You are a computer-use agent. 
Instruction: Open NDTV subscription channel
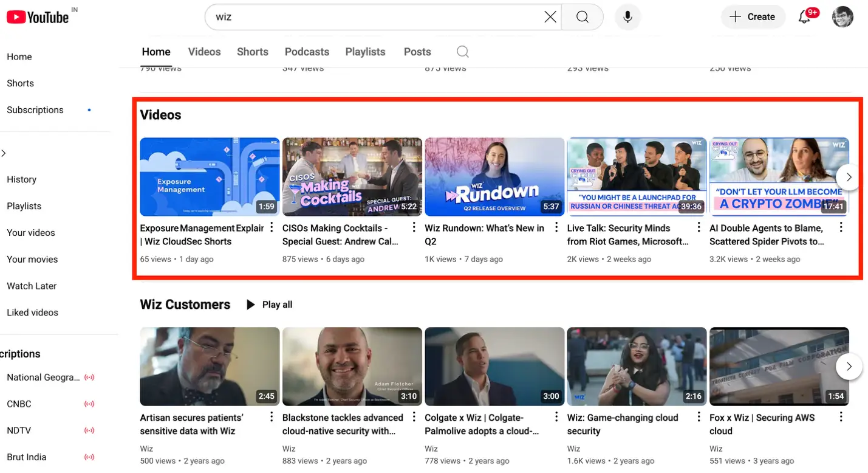19,430
